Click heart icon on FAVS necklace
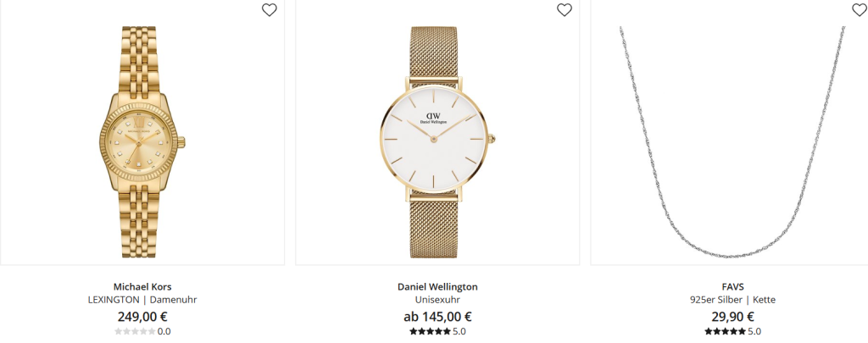 (860, 10)
